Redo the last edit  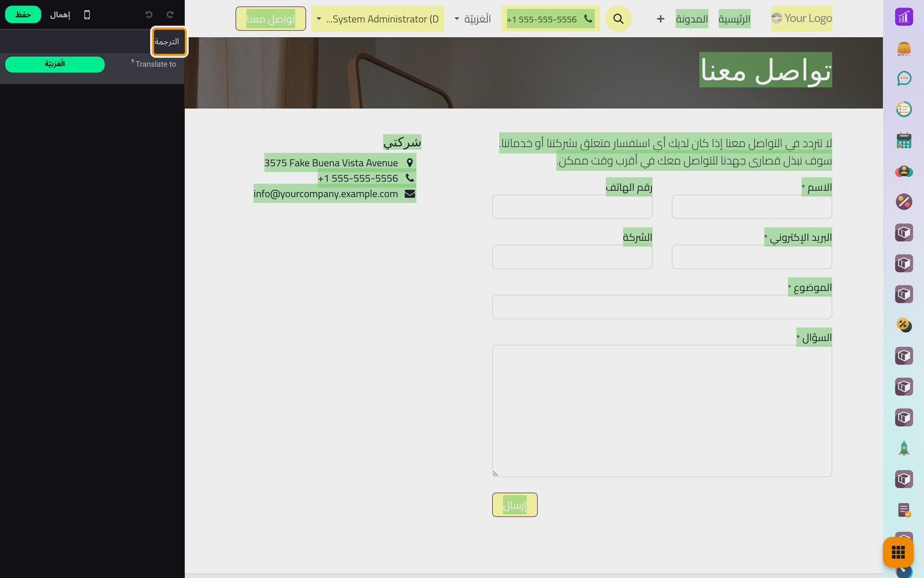(x=170, y=15)
